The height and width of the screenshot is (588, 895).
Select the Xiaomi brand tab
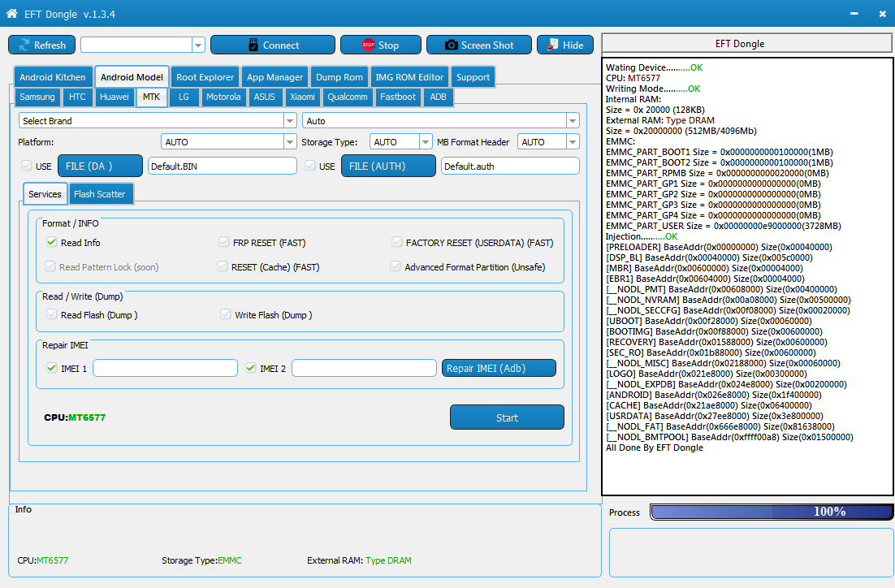coord(302,97)
